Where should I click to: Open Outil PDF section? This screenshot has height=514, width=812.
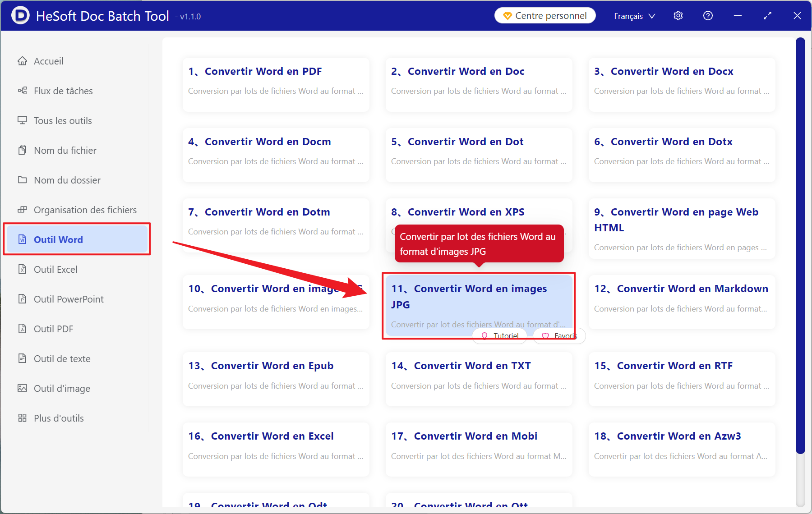click(77, 329)
